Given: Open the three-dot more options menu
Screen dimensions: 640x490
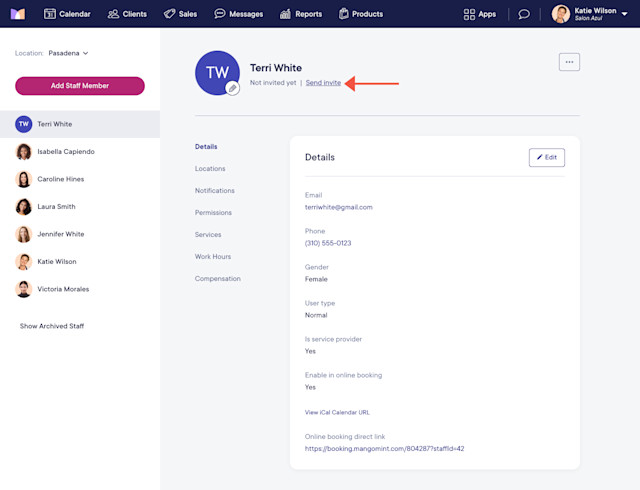Looking at the screenshot, I should tap(569, 62).
